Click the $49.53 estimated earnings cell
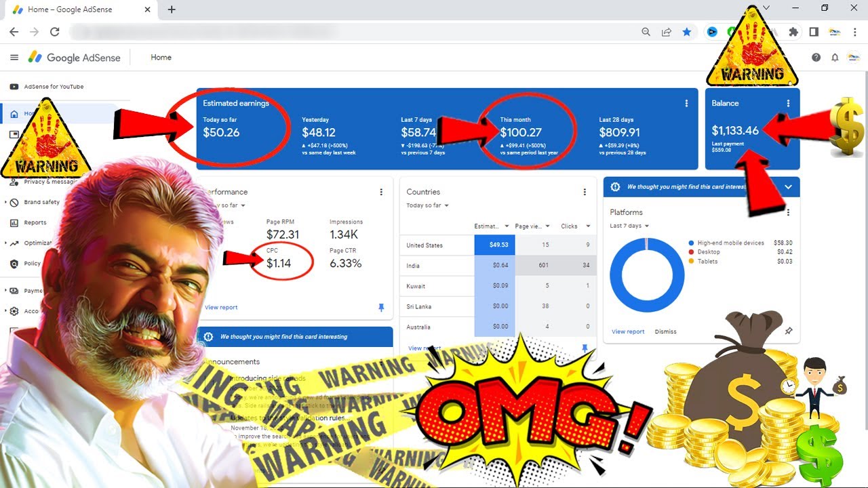The width and height of the screenshot is (868, 488). (x=494, y=245)
